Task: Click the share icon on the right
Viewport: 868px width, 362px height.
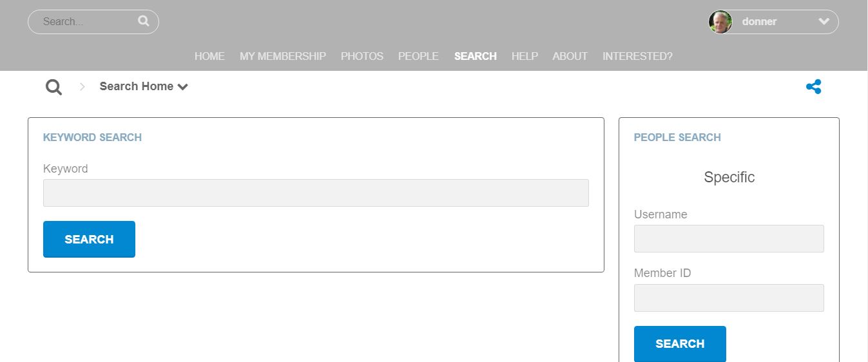Action: click(813, 87)
